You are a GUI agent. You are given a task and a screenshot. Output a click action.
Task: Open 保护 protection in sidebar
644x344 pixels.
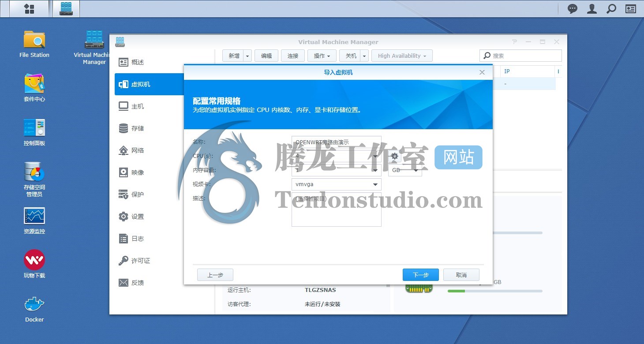pyautogui.click(x=149, y=194)
